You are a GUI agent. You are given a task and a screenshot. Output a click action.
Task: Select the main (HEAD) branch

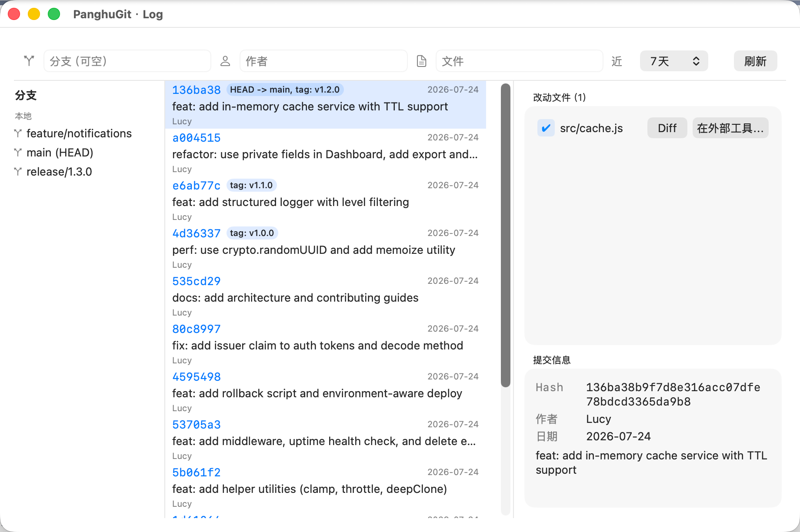tap(60, 153)
